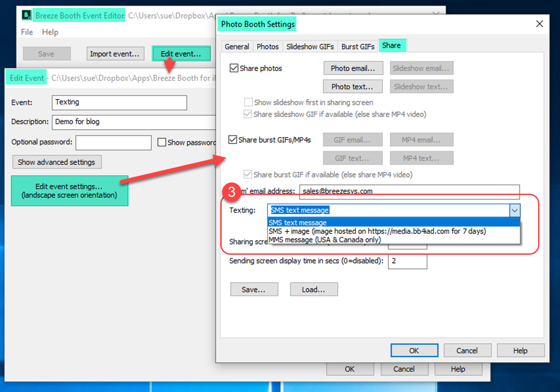Open the Burst GIFs tab
The width and height of the screenshot is (560, 392).
[x=358, y=46]
